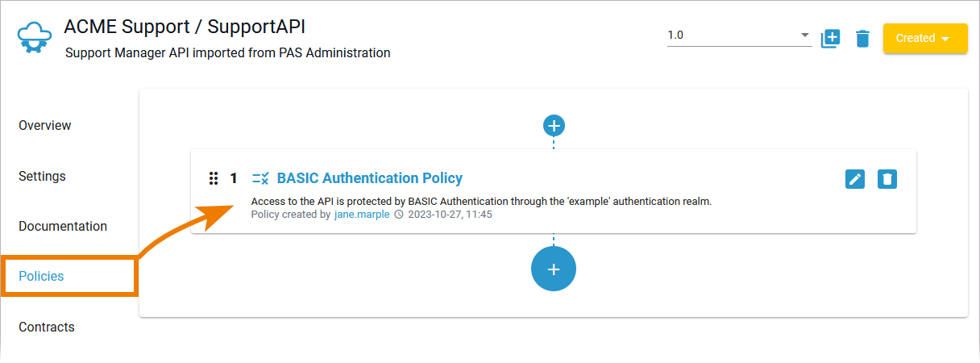Open the Settings tab
This screenshot has width=980, height=363.
pos(42,176)
